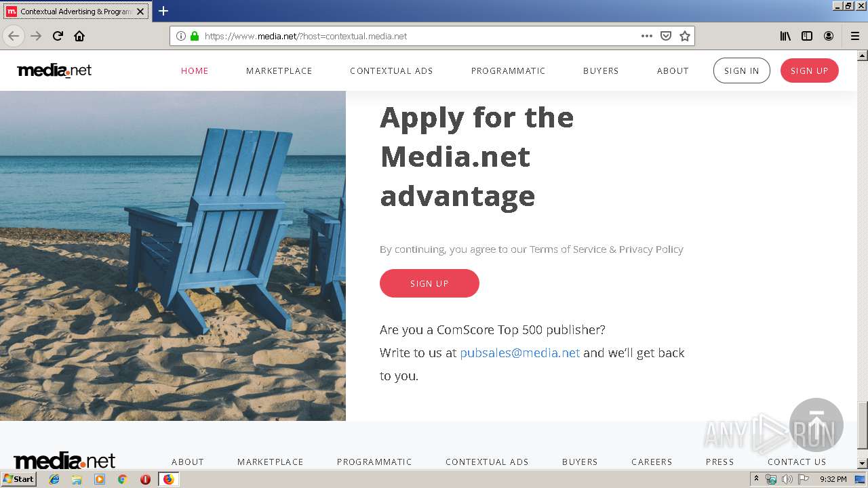Viewport: 868px width, 488px height.
Task: Open the Windows Start menu
Action: click(x=18, y=479)
